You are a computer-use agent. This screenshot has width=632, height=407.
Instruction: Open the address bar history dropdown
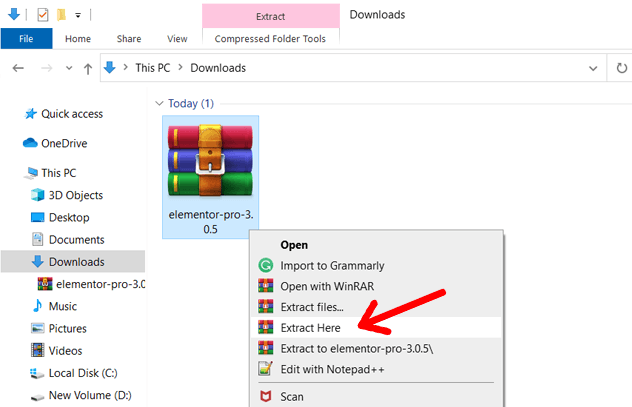tap(593, 69)
